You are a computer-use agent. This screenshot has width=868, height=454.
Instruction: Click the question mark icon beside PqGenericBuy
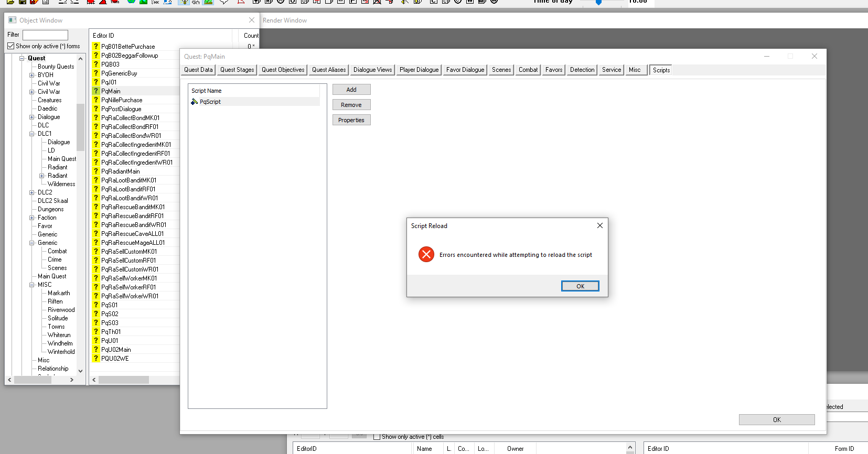click(96, 73)
